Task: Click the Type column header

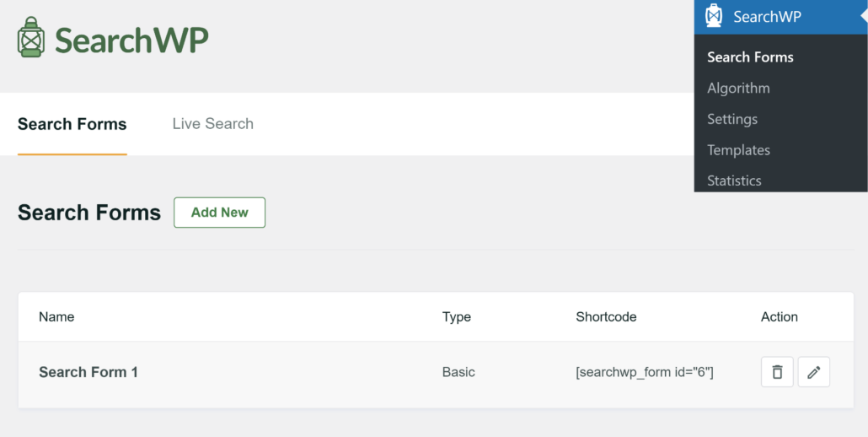Action: (x=457, y=317)
